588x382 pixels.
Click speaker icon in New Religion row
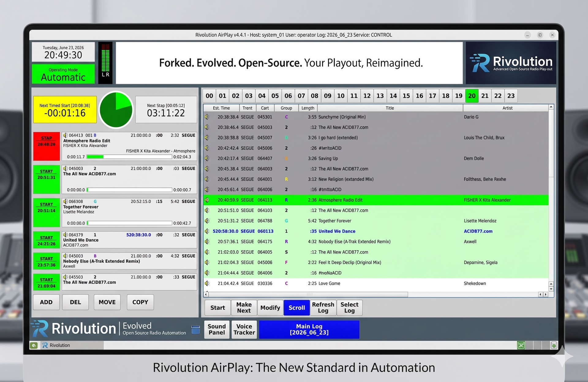coord(207,179)
